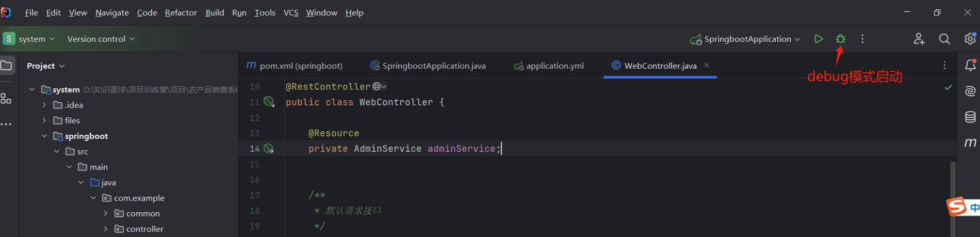This screenshot has width=980, height=237.
Task: Fold the @RestController annotation chevron
Action: coord(384,86)
